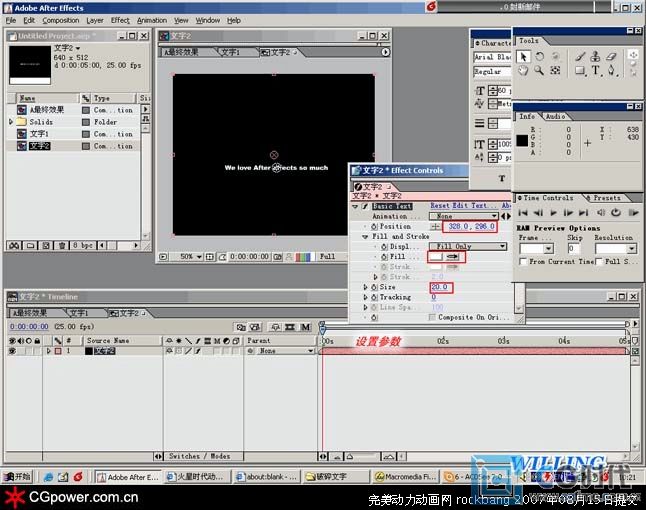
Task: Click the white Fill color swatch
Action: tap(436, 257)
